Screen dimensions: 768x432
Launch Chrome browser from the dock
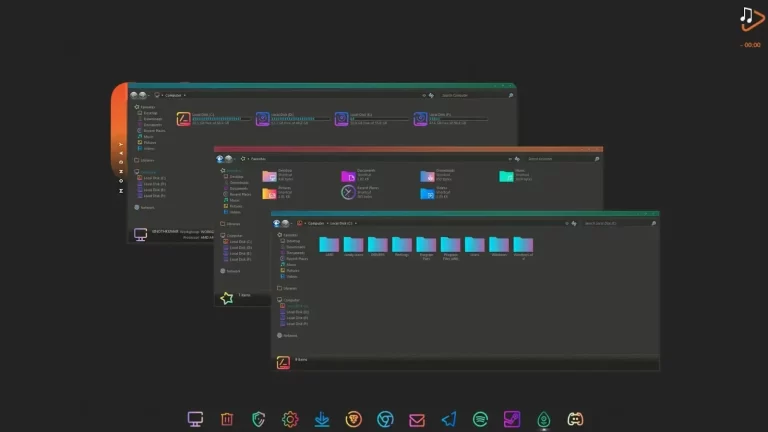click(x=385, y=419)
